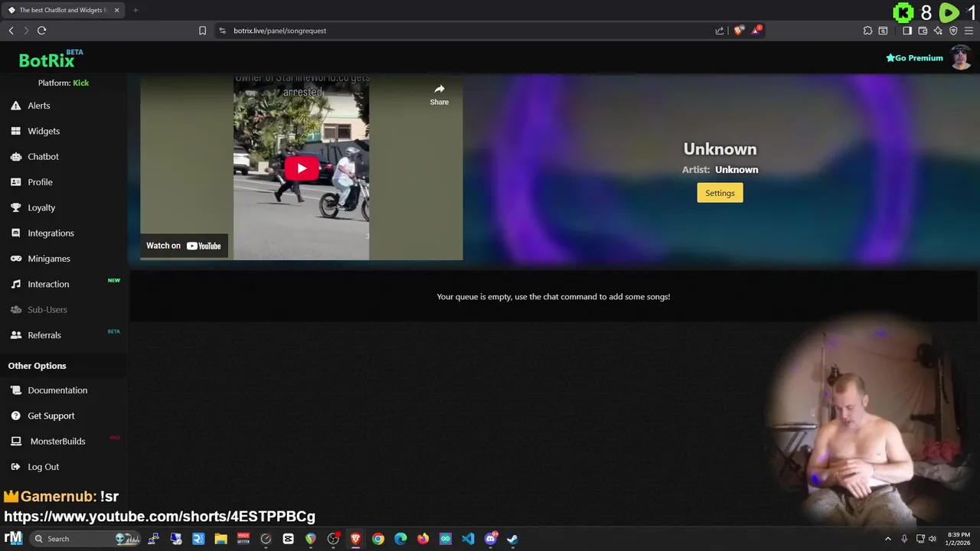Click Watch on YouTube
The width and height of the screenshot is (980, 551).
click(184, 246)
